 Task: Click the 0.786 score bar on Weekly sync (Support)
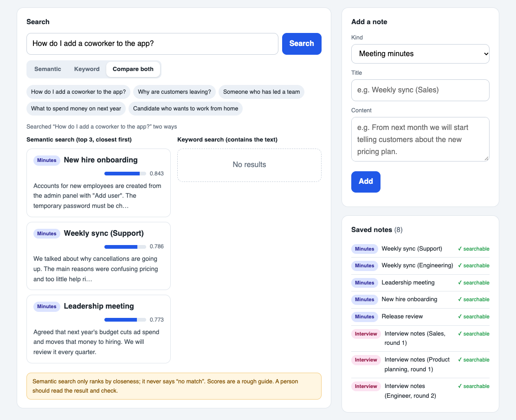tap(125, 246)
